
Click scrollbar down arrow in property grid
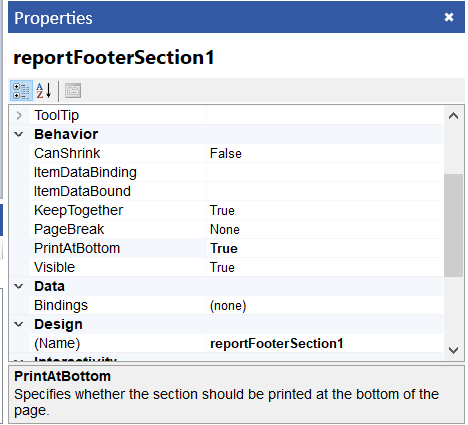coord(453,350)
